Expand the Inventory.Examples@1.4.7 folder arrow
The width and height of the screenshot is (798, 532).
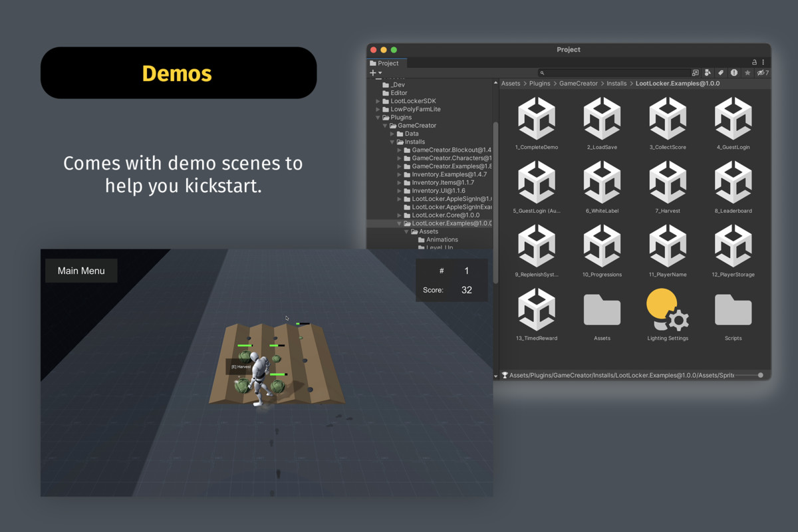pos(400,174)
